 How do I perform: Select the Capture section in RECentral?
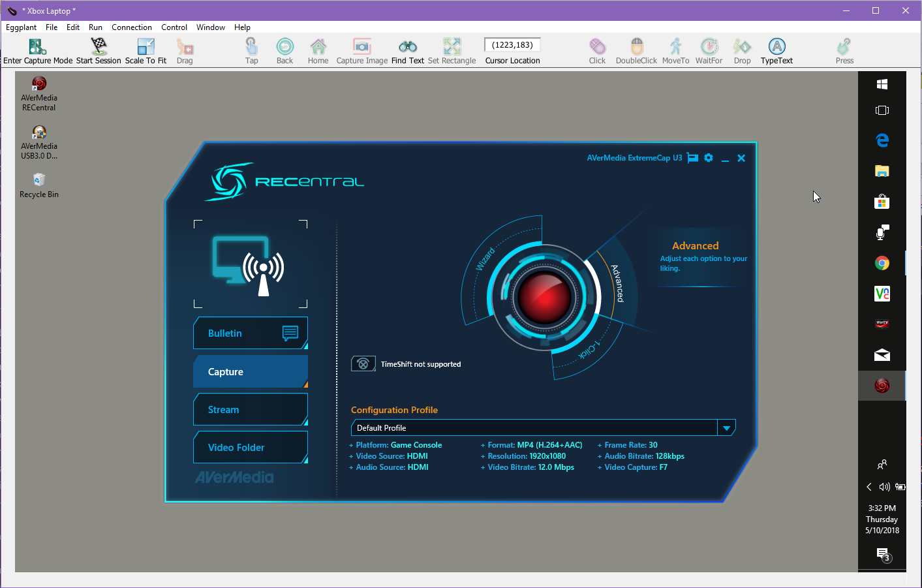pyautogui.click(x=251, y=371)
